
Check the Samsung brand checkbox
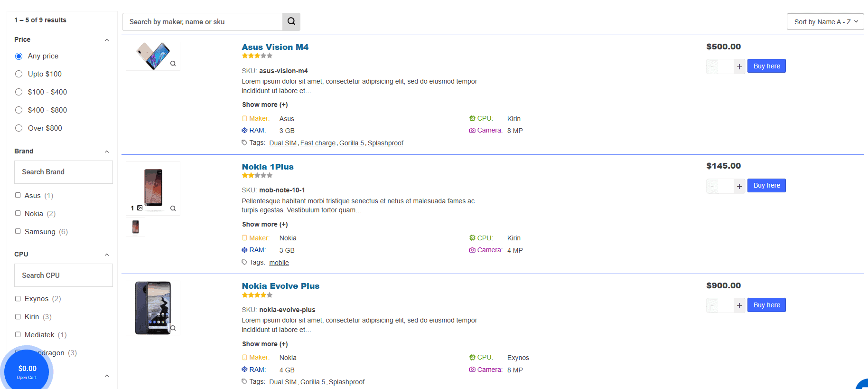(18, 231)
